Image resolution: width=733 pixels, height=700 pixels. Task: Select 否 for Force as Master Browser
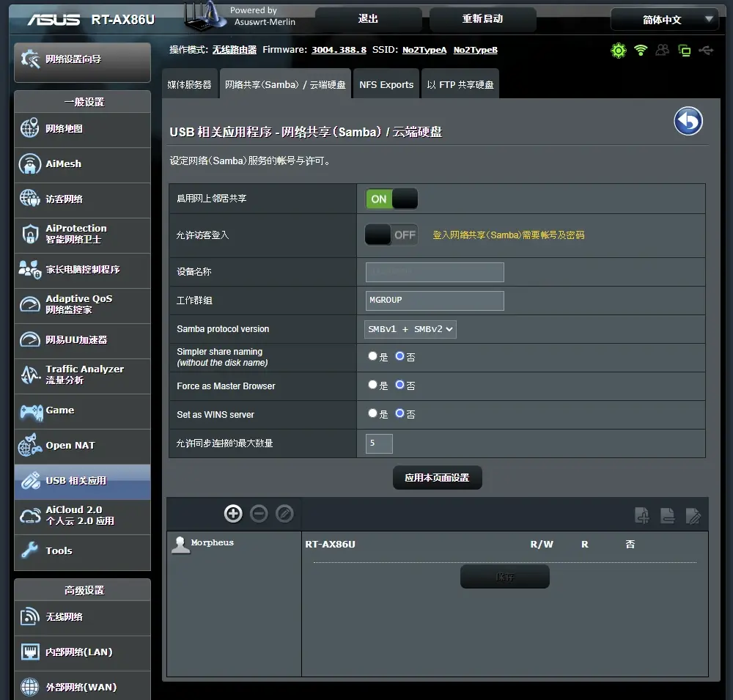[x=399, y=385]
